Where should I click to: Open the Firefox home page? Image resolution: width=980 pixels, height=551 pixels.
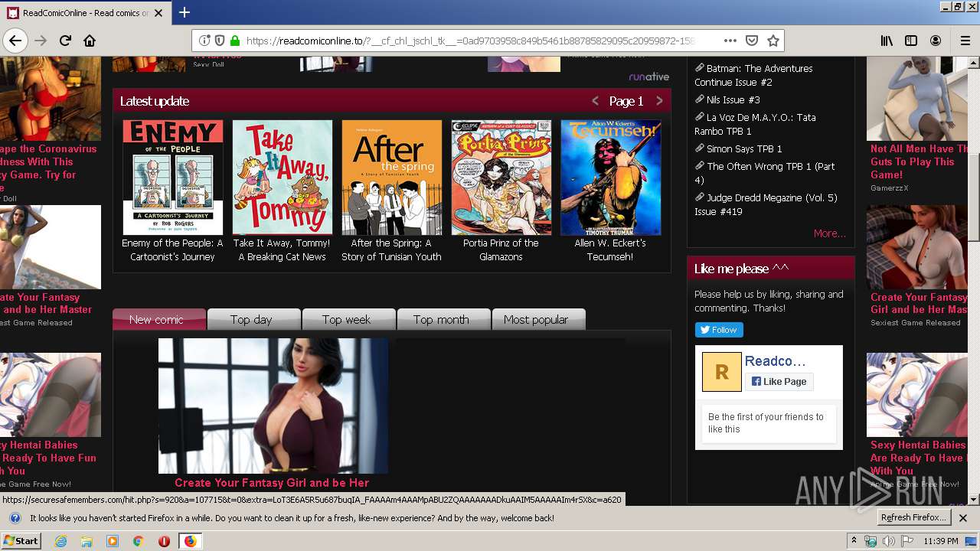pyautogui.click(x=90, y=41)
